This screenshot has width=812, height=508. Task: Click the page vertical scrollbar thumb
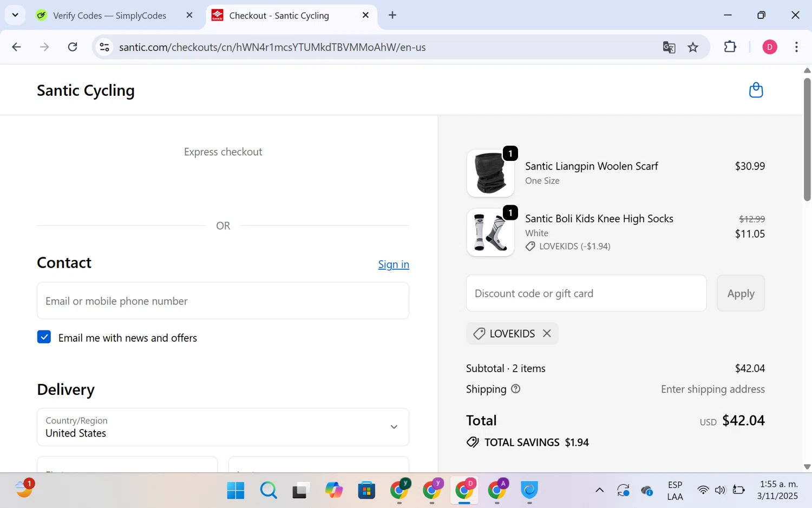click(807, 139)
